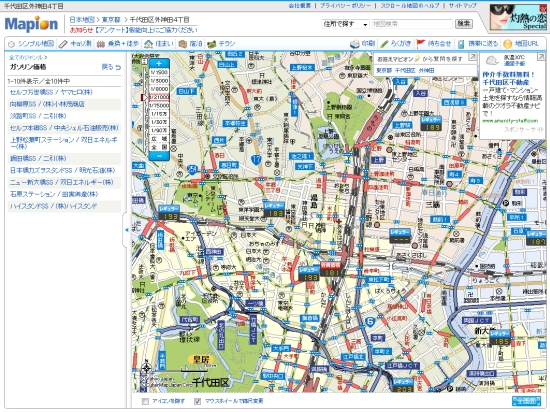Click the Mapion logo

click(32, 24)
